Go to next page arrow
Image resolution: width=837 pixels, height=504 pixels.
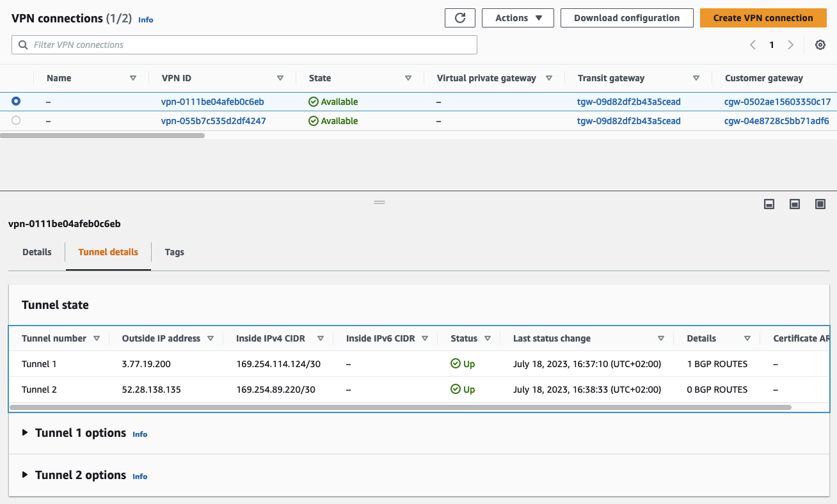790,45
